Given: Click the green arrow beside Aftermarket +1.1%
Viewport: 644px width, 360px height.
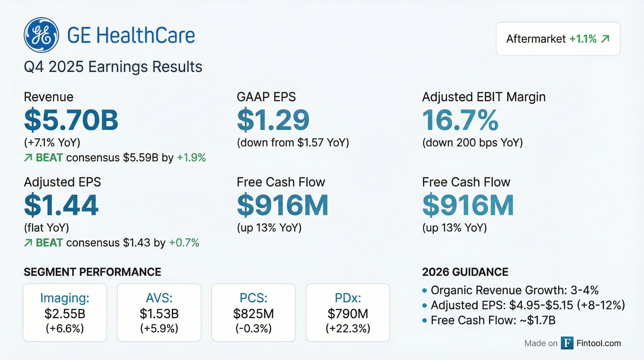Looking at the screenshot, I should point(605,39).
